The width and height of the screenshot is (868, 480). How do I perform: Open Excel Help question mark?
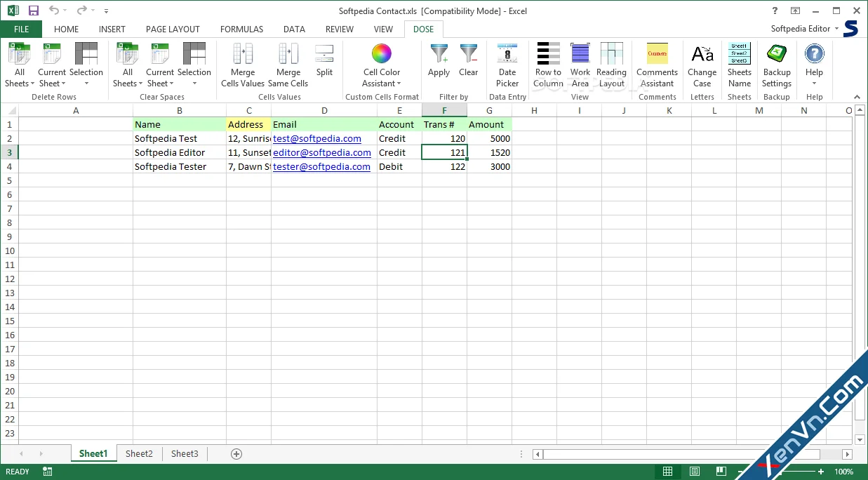(x=775, y=11)
